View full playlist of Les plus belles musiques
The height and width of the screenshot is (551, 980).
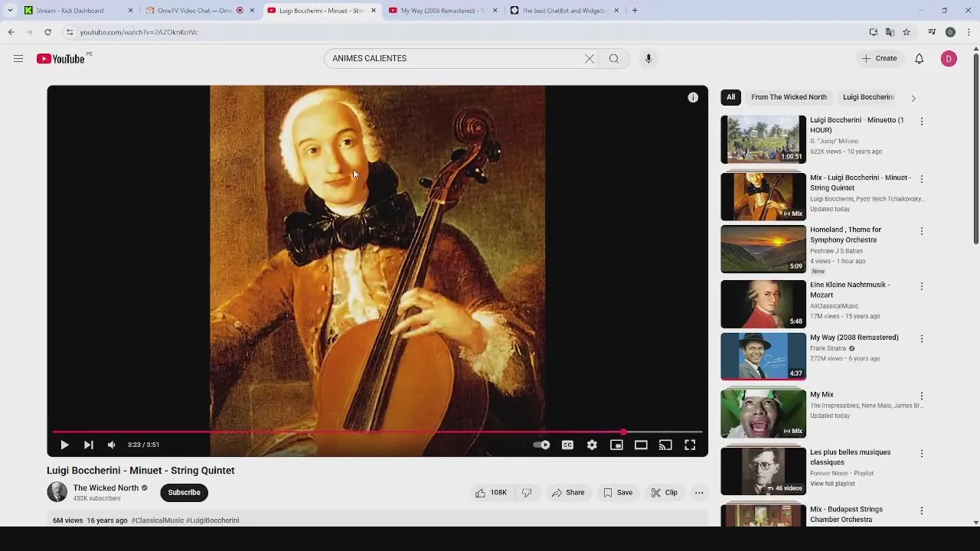click(x=832, y=484)
